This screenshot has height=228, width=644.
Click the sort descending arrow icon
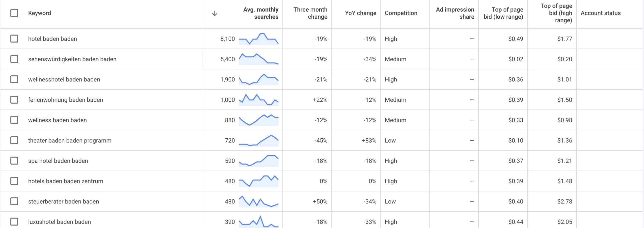pyautogui.click(x=215, y=13)
